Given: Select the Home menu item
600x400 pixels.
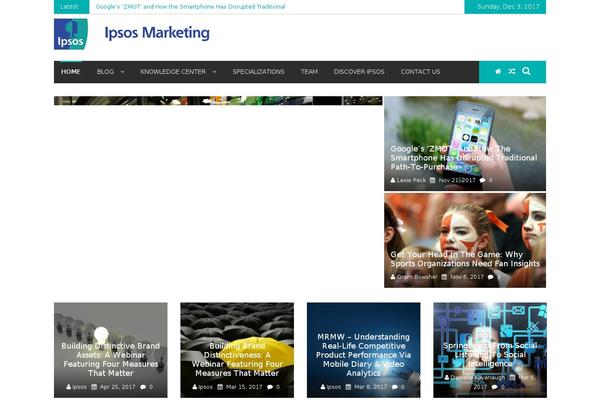Looking at the screenshot, I should point(71,72).
